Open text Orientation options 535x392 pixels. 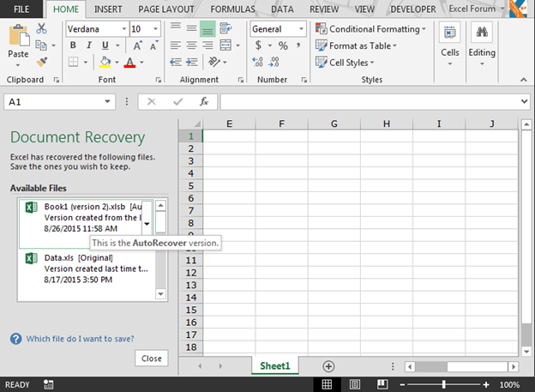click(214, 62)
